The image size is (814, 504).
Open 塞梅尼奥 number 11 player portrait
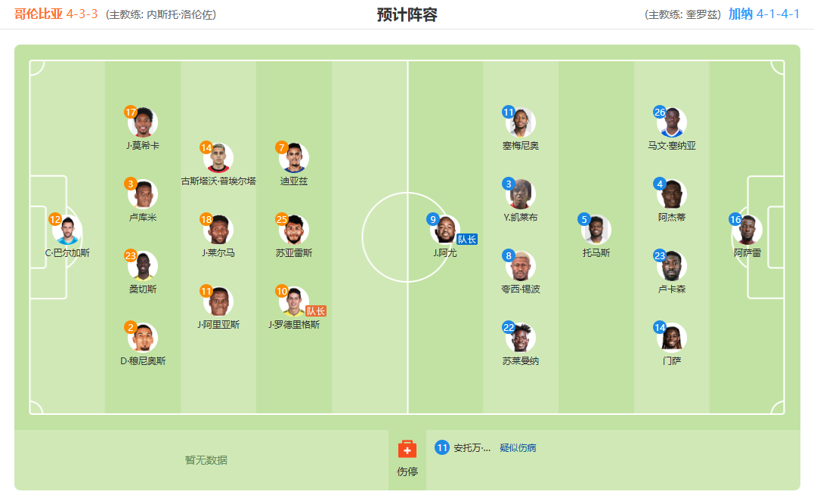[521, 122]
